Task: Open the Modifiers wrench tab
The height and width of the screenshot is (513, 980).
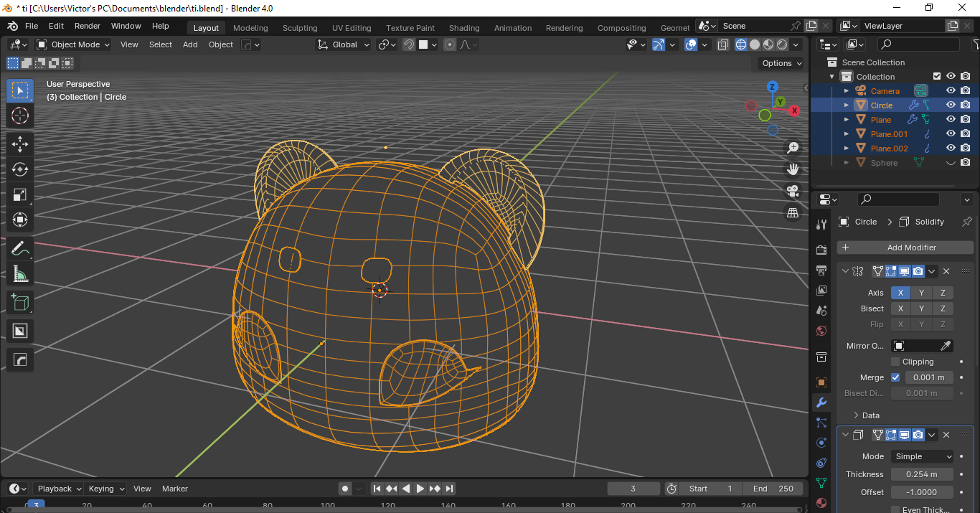Action: 822,403
